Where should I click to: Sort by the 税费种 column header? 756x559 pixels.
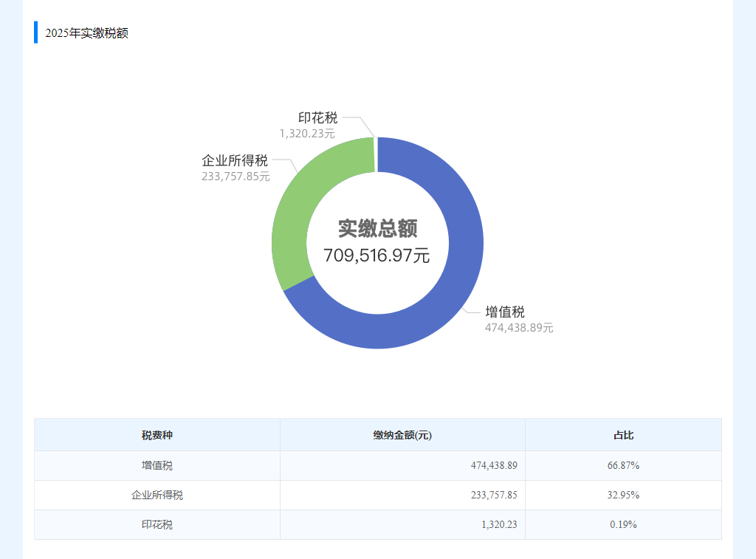[157, 435]
